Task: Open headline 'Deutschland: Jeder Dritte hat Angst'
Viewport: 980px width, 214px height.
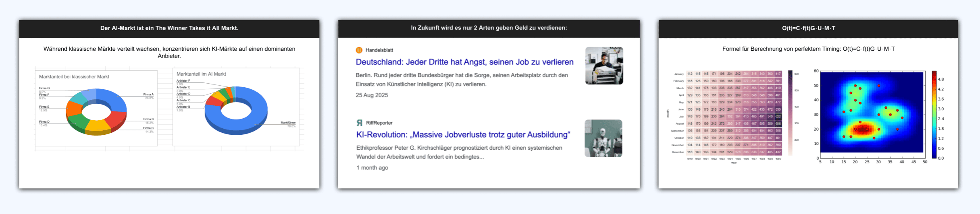Action: pyautogui.click(x=464, y=62)
